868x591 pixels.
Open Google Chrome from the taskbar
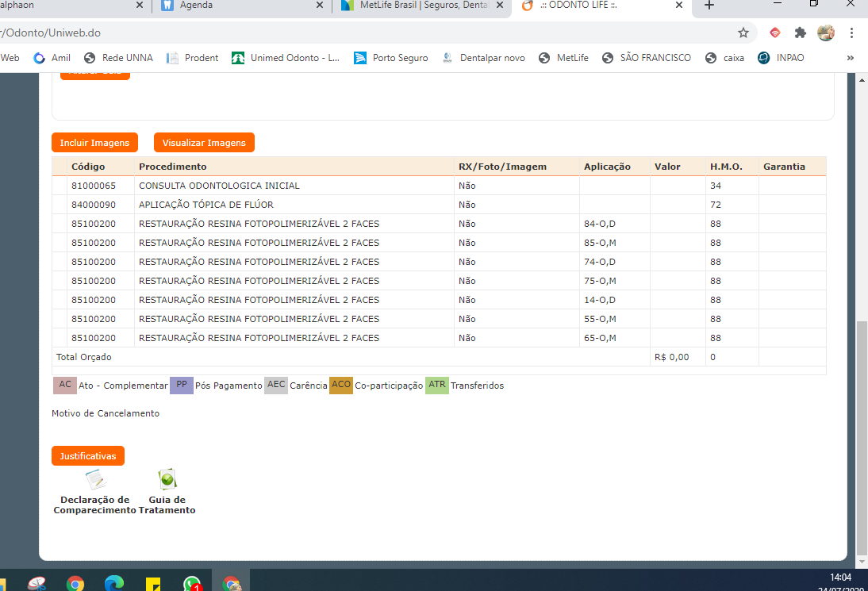pos(75,583)
